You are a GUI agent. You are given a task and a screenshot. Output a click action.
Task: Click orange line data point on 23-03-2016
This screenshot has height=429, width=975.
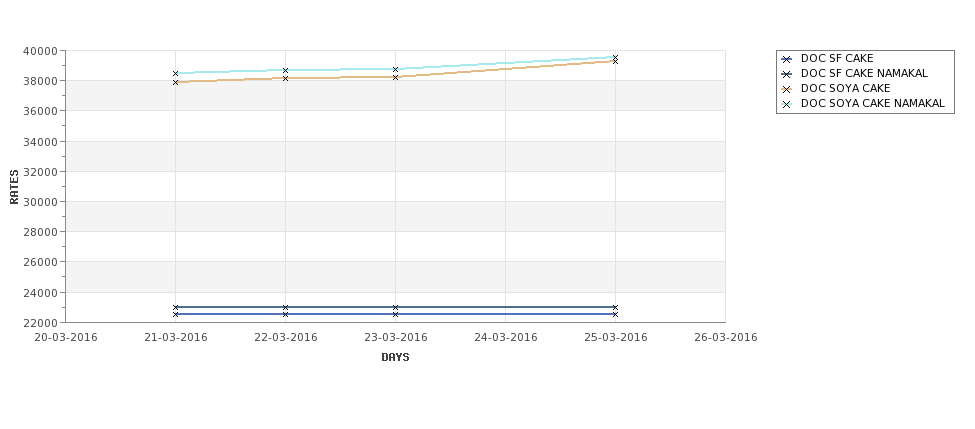395,77
